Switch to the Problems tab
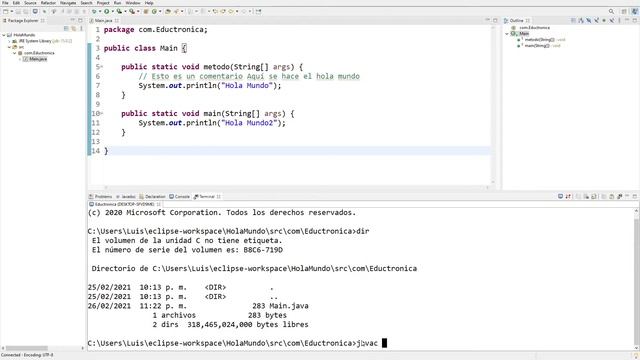 tap(100, 197)
